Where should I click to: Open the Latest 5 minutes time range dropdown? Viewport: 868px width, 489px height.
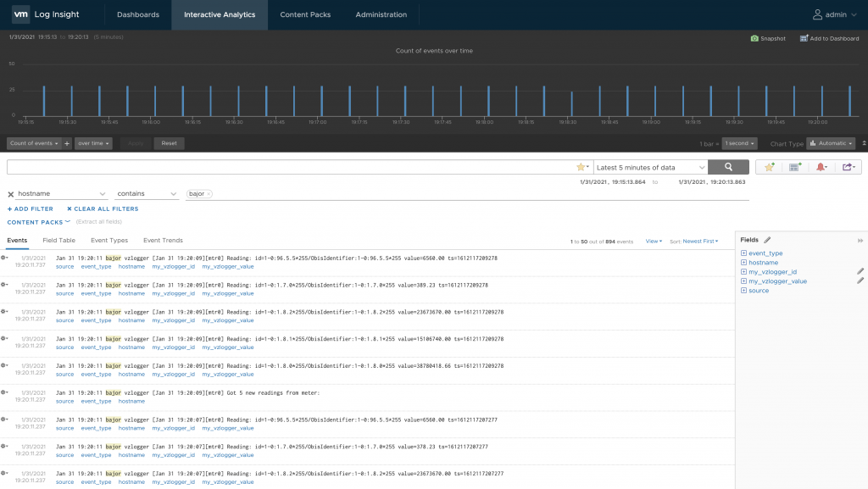click(650, 167)
